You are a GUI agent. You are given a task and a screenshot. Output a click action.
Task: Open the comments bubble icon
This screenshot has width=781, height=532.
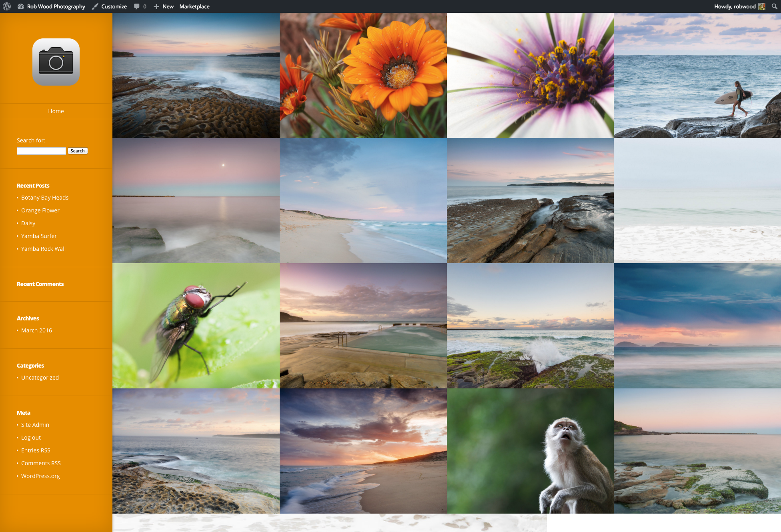(x=137, y=6)
